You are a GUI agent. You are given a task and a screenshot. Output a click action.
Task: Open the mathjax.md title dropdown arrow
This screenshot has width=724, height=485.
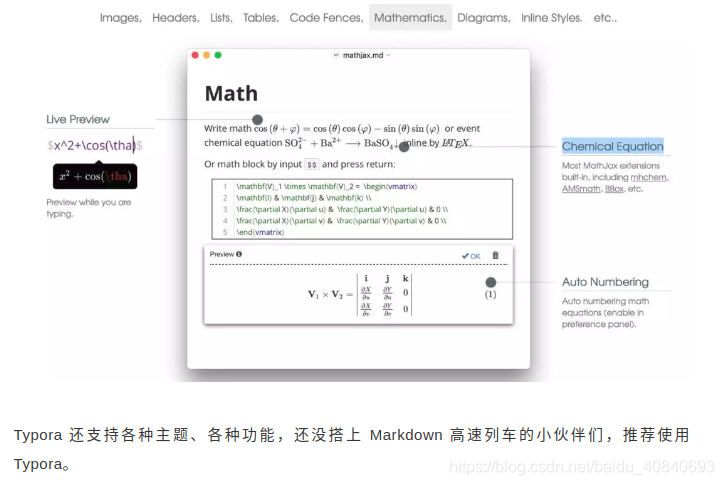click(x=388, y=55)
